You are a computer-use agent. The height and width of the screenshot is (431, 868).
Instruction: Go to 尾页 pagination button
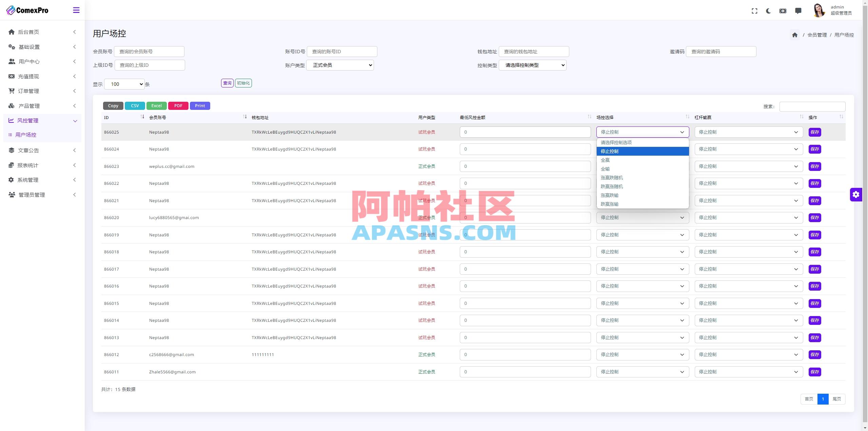click(x=837, y=399)
